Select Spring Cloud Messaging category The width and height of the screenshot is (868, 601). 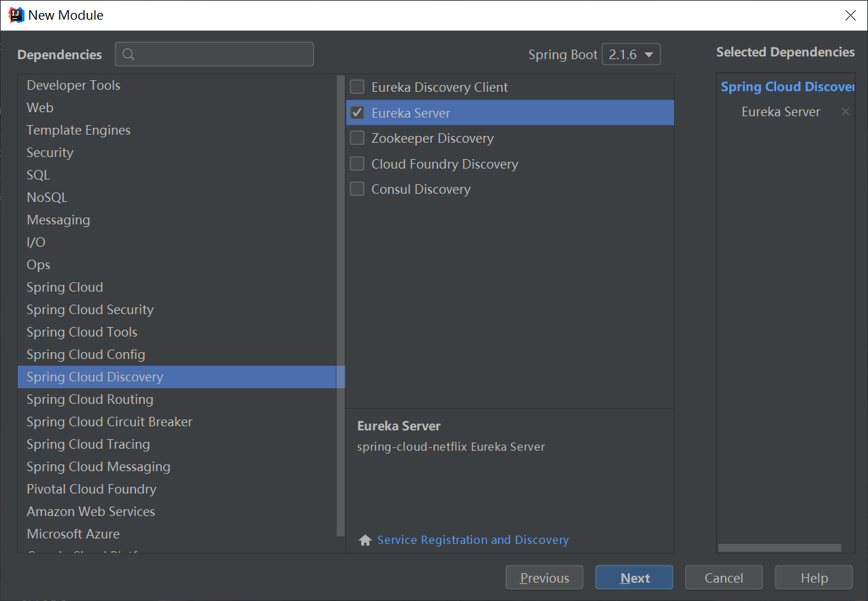pos(177,466)
